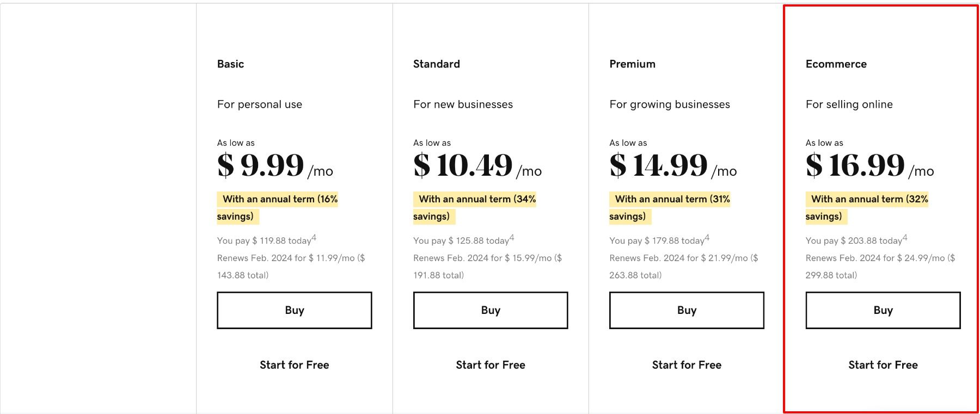Select the Ecommerce plan heading

[x=836, y=64]
